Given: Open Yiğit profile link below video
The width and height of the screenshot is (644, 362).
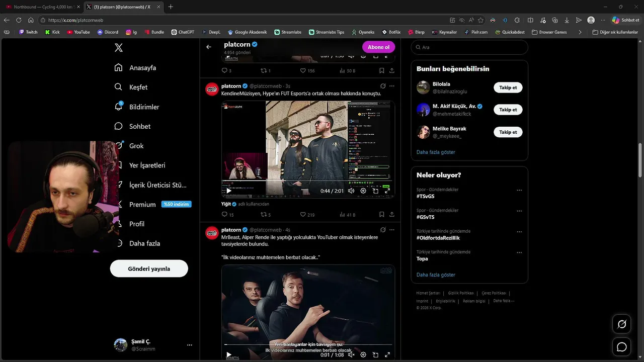Looking at the screenshot, I should click(x=226, y=204).
